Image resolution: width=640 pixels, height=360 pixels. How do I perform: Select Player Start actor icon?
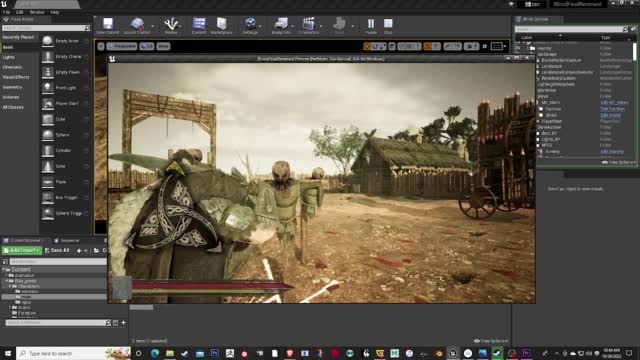pyautogui.click(x=48, y=104)
